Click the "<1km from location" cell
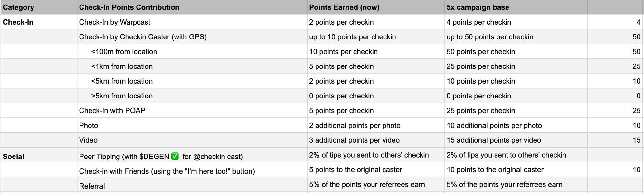This screenshot has width=644, height=194. [122, 66]
